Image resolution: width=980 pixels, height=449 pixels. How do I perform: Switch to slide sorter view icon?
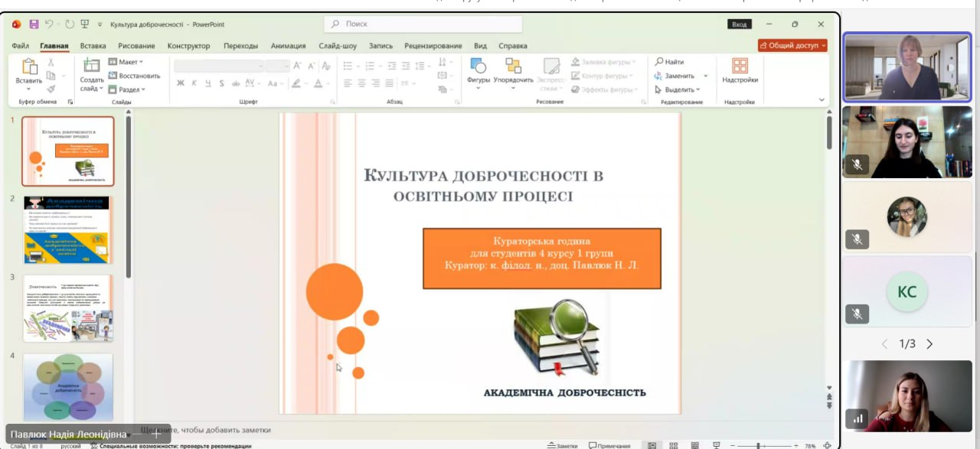pyautogui.click(x=673, y=445)
